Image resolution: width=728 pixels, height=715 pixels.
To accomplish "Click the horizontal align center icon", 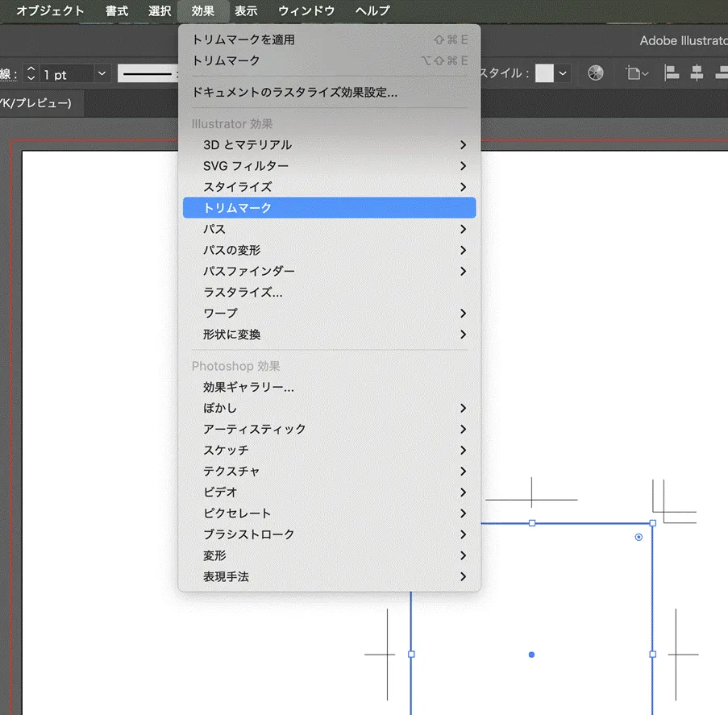I will (697, 73).
